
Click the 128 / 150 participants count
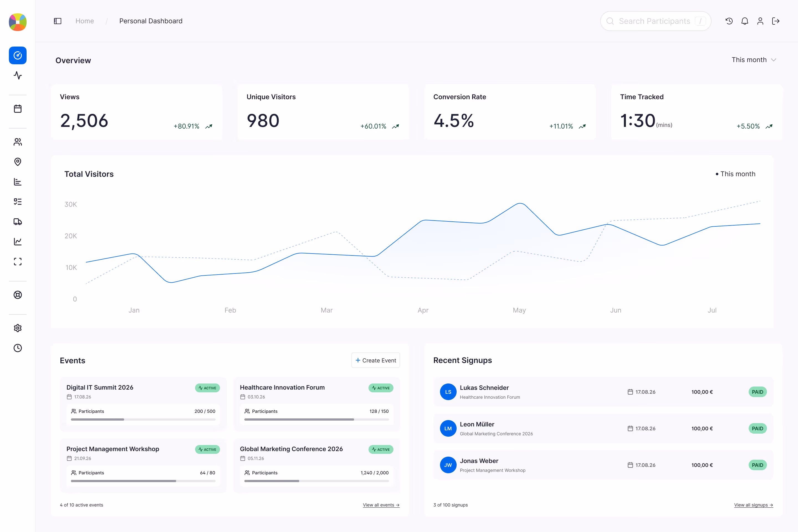pos(379,411)
